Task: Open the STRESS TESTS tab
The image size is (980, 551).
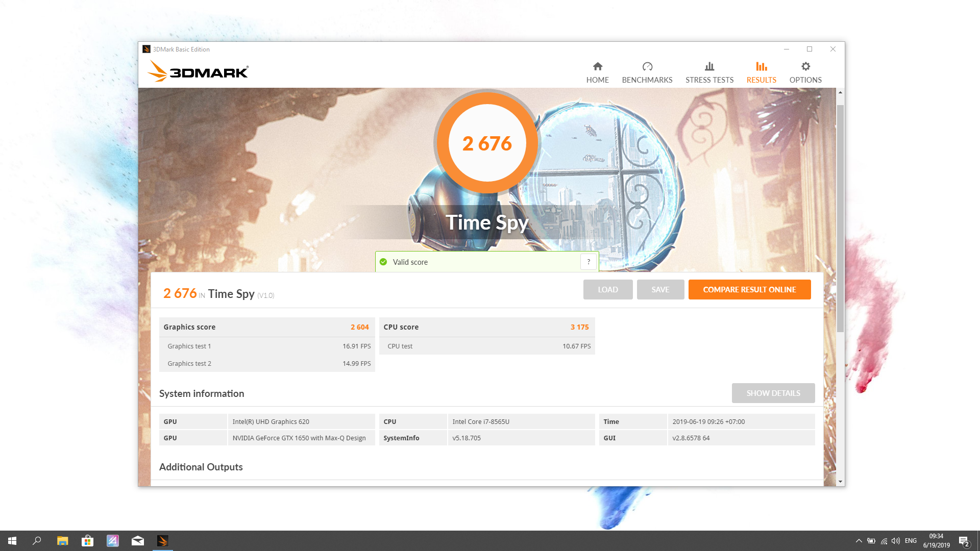Action: tap(709, 72)
